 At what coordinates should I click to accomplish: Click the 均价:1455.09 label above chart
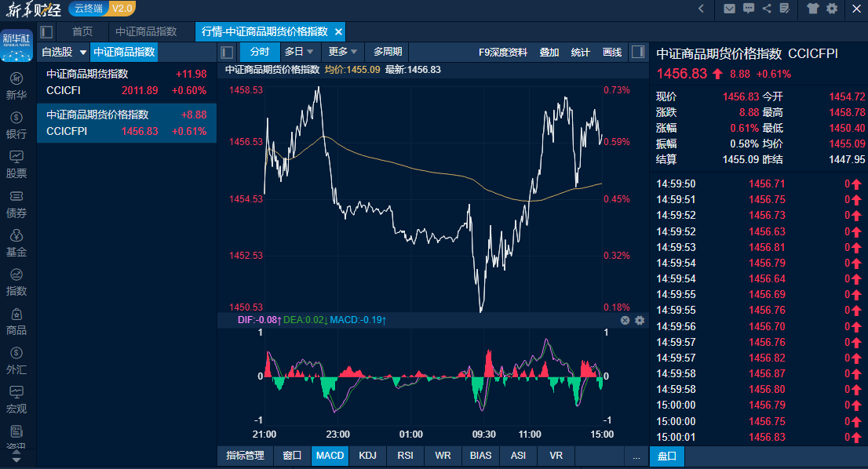[x=352, y=70]
